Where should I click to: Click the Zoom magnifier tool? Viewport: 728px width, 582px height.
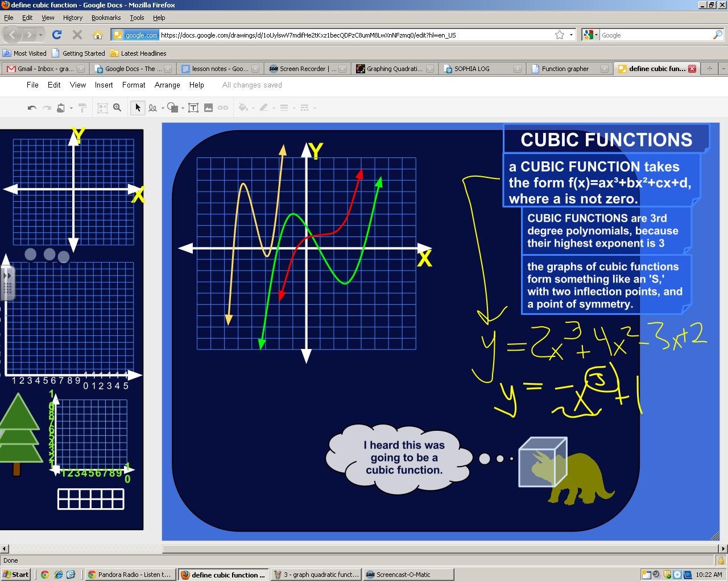[x=117, y=107]
